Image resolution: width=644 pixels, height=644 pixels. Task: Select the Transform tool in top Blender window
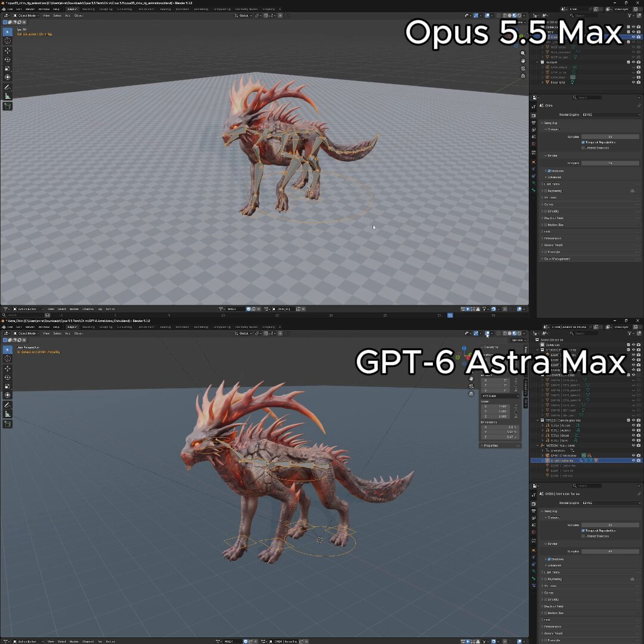[7, 77]
